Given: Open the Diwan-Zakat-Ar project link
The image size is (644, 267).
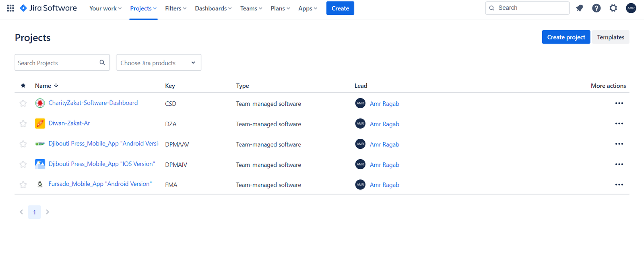Looking at the screenshot, I should pyautogui.click(x=69, y=123).
